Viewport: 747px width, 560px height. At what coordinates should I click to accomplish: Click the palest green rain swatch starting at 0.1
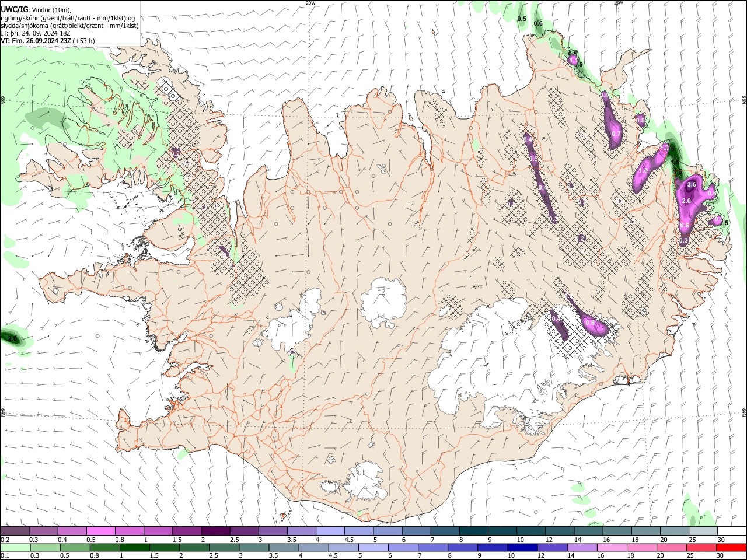point(15,547)
